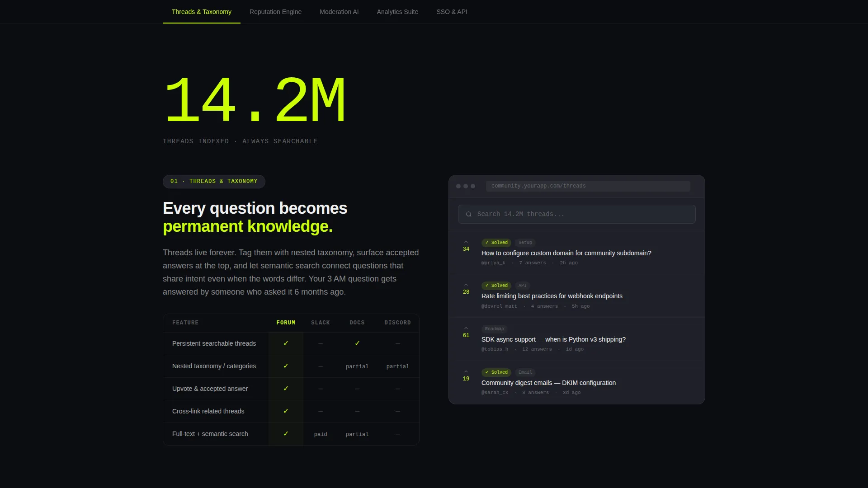This screenshot has width=868, height=488.
Task: Click 'Full-text + semantic search' row label
Action: coord(210,434)
